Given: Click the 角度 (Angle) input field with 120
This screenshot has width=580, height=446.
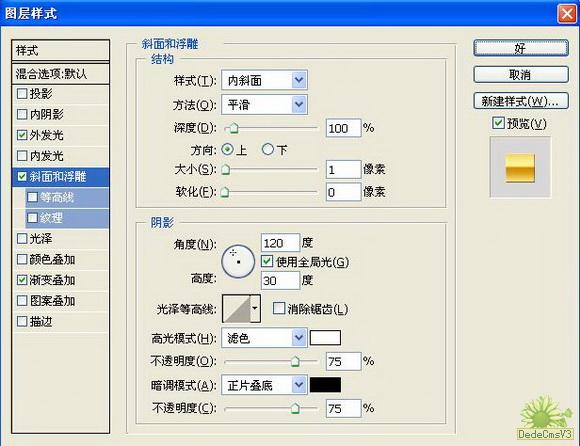Looking at the screenshot, I should (280, 243).
